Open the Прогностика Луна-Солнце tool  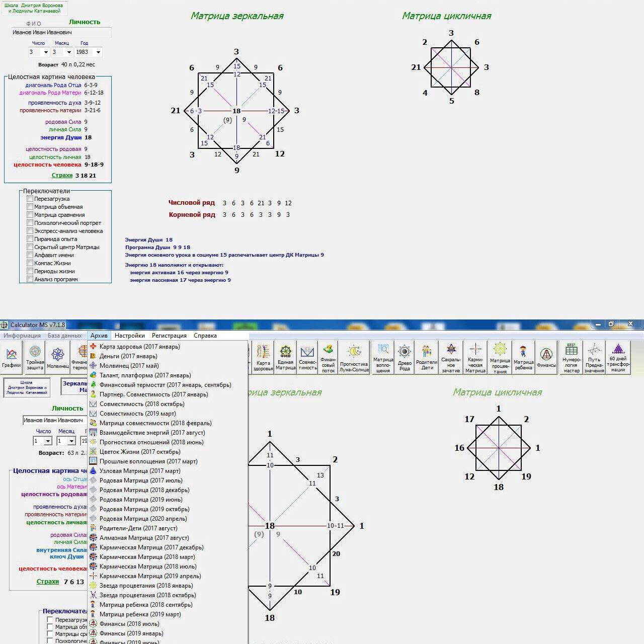pos(354,357)
